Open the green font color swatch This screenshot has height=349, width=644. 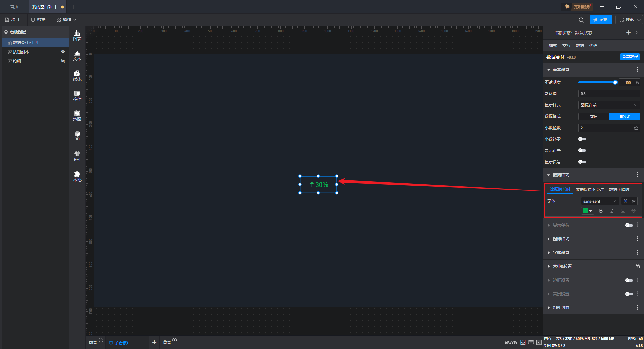[587, 211]
